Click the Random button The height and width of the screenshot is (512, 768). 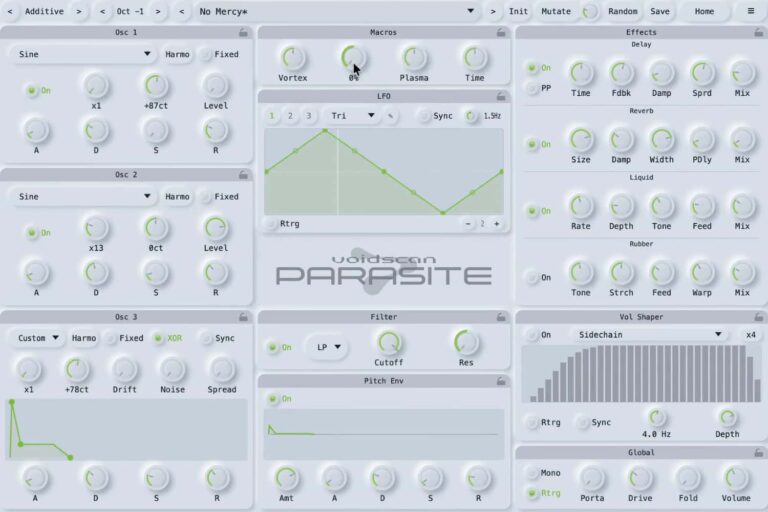pyautogui.click(x=623, y=11)
